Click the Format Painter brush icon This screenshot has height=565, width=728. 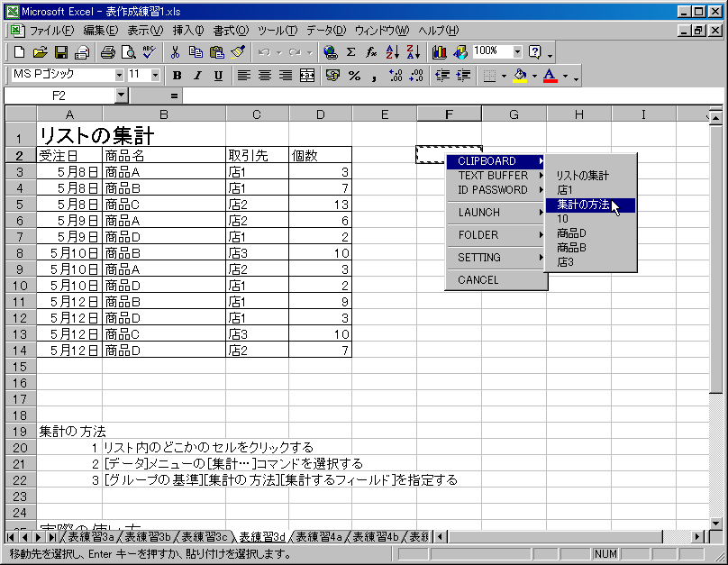(x=237, y=52)
